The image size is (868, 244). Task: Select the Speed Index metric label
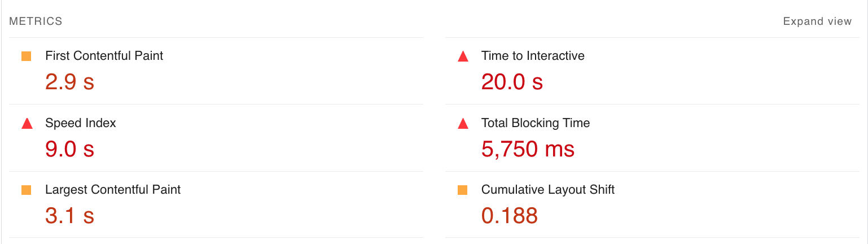tap(80, 123)
